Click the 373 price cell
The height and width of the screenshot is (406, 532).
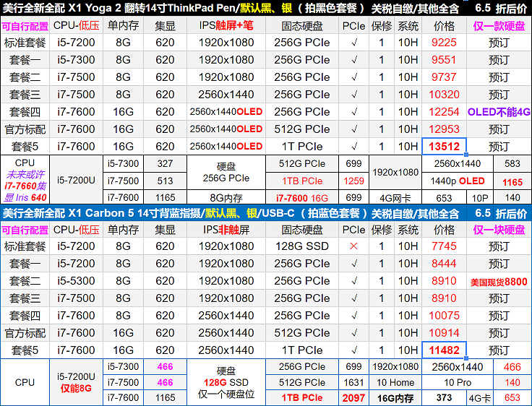[444, 397]
